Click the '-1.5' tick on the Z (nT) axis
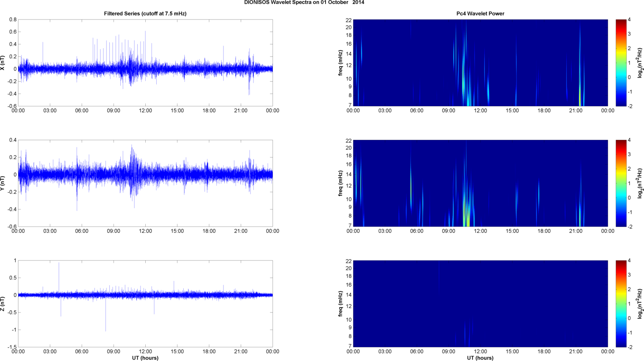 (11, 347)
